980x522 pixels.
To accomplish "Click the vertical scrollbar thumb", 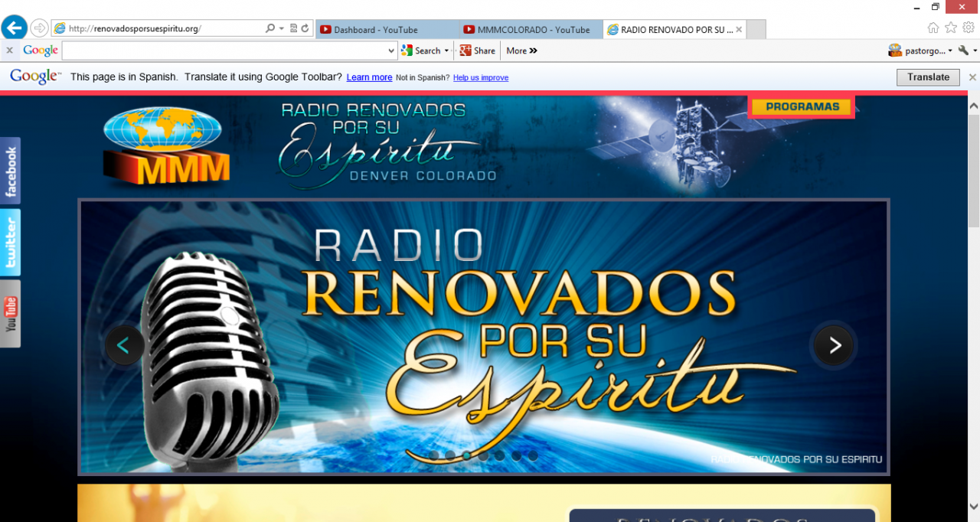I will 974,170.
